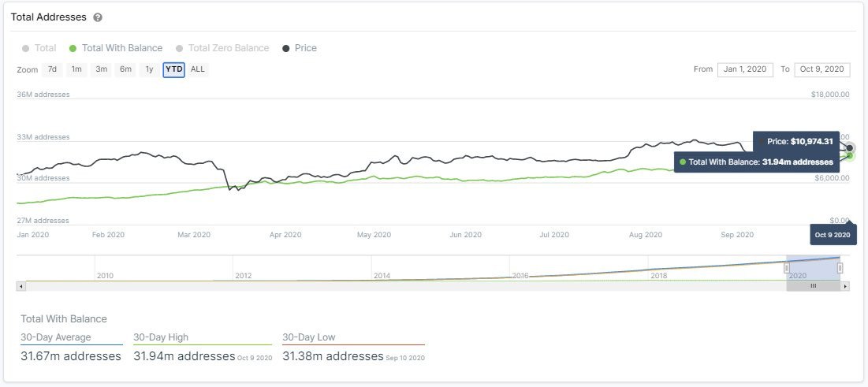
Task: Switch zoom to 1y
Action: [x=149, y=69]
